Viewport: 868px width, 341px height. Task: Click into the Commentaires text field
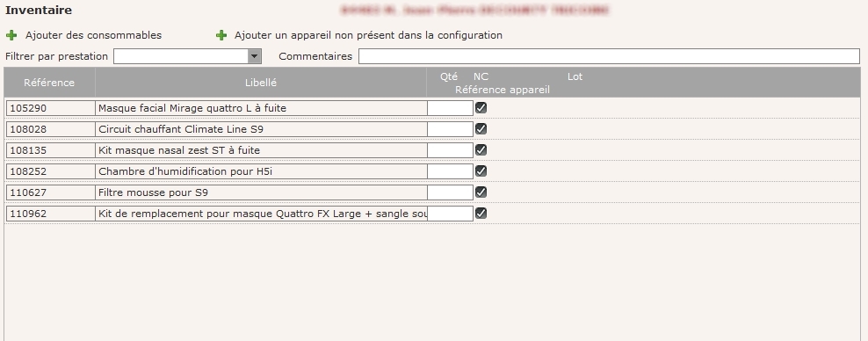(x=609, y=56)
